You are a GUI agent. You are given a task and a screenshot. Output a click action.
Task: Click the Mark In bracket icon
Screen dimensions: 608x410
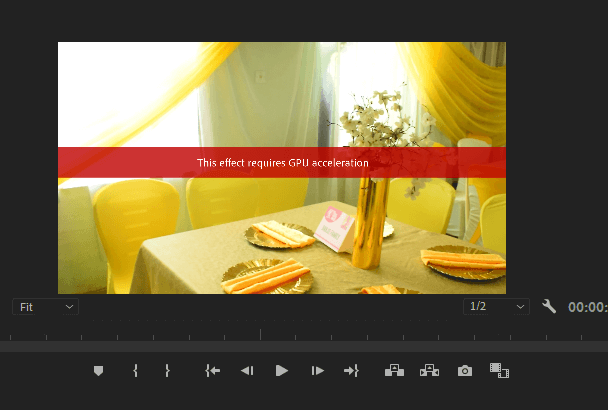[135, 371]
